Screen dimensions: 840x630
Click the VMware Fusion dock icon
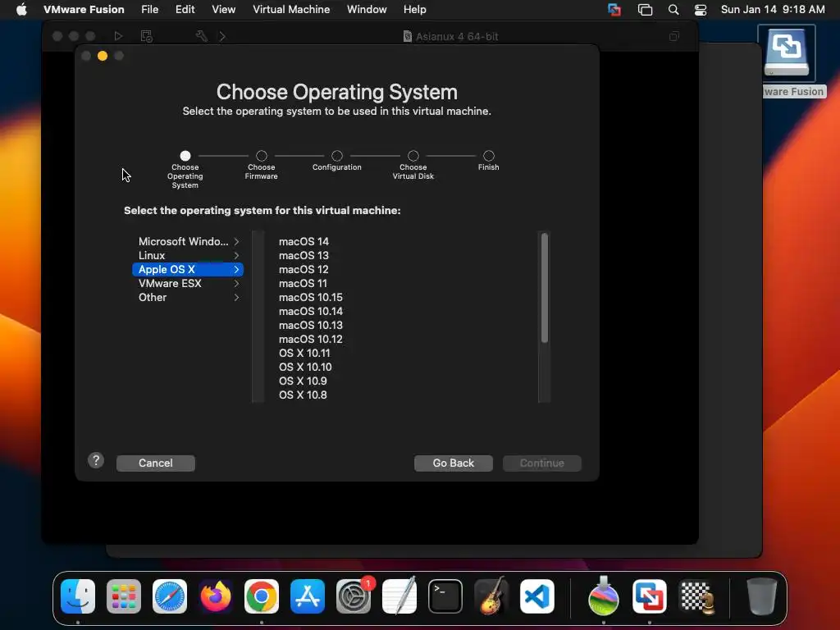coord(650,596)
